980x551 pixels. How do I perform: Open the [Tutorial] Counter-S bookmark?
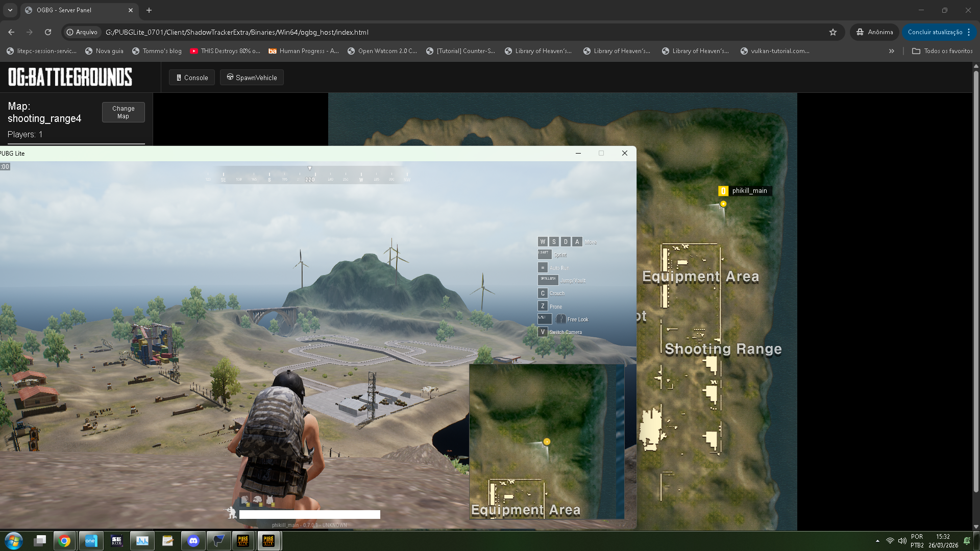[461, 51]
